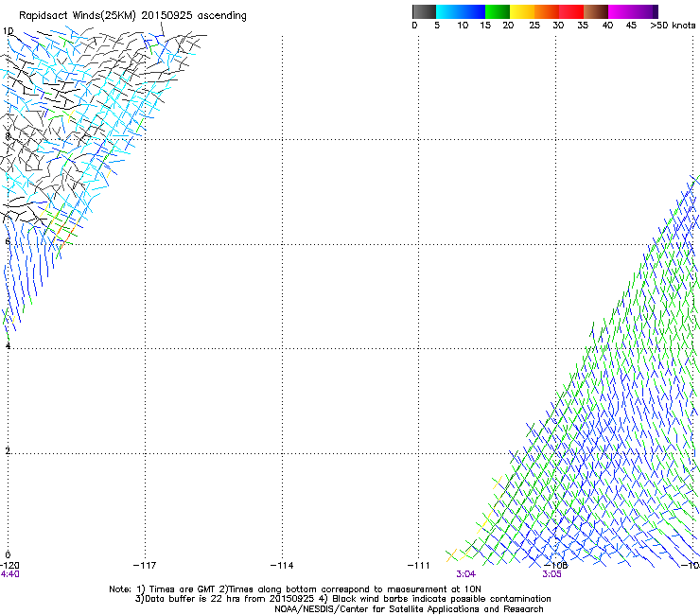Screen dimensions: 700x615
Task: Click the 'NOAA/NESDIS/Center for Satellite Applications and Research' credit
Action: tap(409, 609)
